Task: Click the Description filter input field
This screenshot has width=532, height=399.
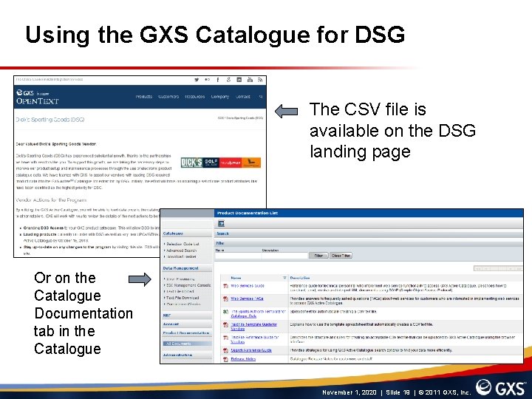Action: pyautogui.click(x=284, y=256)
